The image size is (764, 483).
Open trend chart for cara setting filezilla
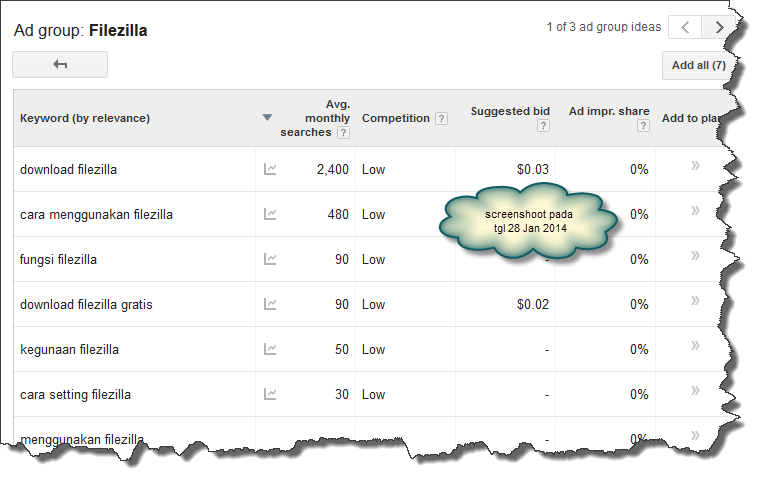coord(270,394)
